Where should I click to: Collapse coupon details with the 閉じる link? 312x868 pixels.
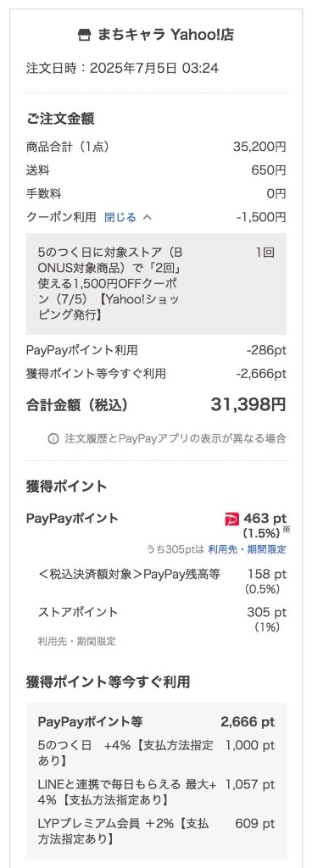coord(120,218)
